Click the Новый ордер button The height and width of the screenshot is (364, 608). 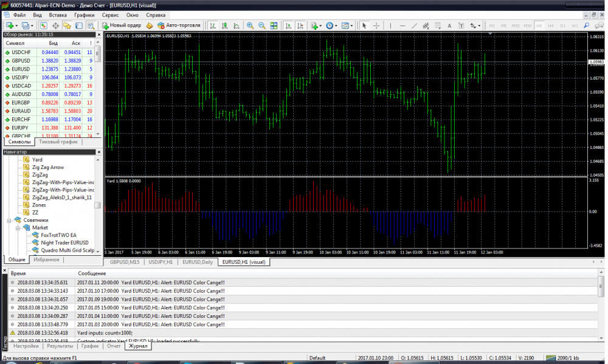(122, 26)
